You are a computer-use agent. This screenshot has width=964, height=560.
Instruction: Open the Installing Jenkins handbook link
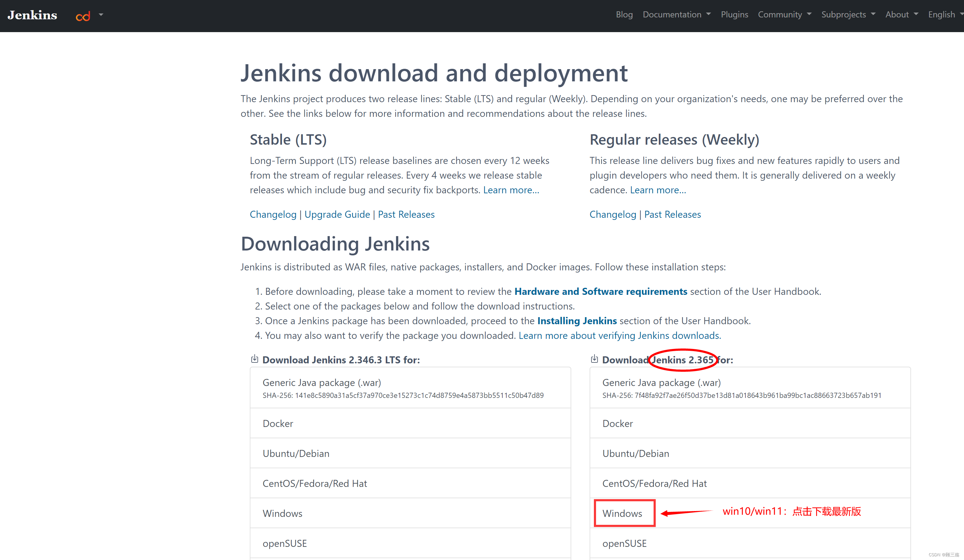pos(577,321)
